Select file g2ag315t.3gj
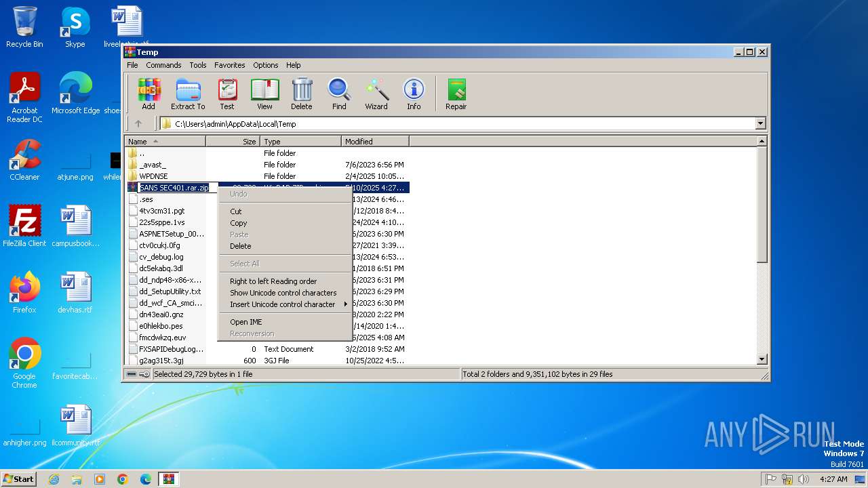The width and height of the screenshot is (868, 488). pos(161,361)
